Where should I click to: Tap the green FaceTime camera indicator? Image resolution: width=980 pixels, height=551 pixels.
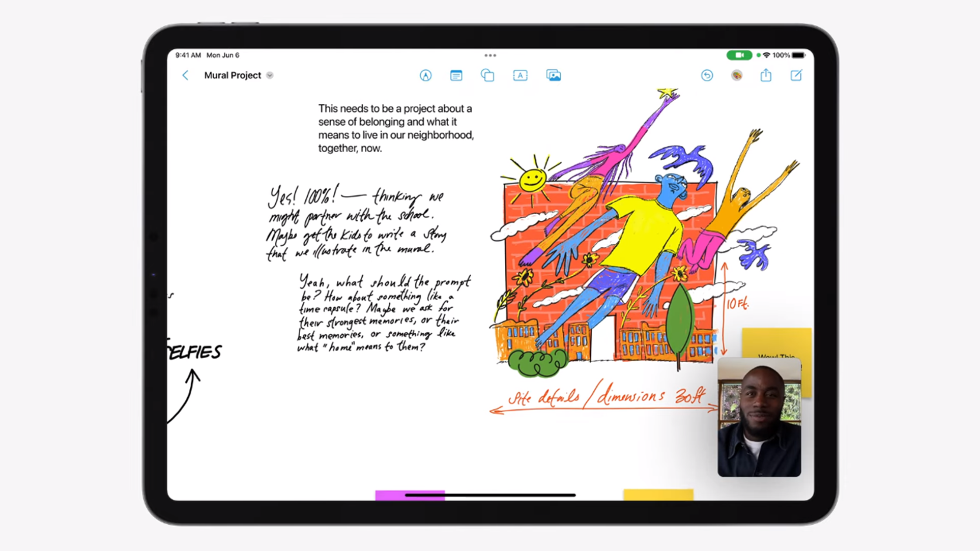[x=739, y=55]
